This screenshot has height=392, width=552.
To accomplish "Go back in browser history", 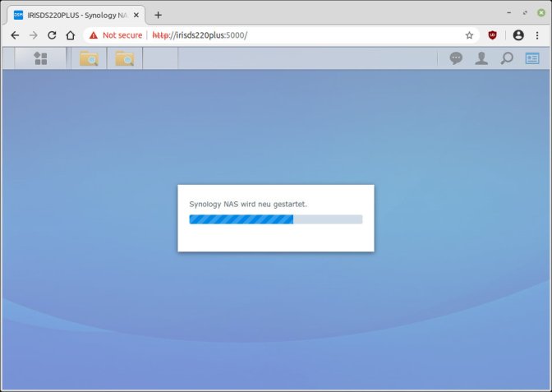I will click(15, 35).
